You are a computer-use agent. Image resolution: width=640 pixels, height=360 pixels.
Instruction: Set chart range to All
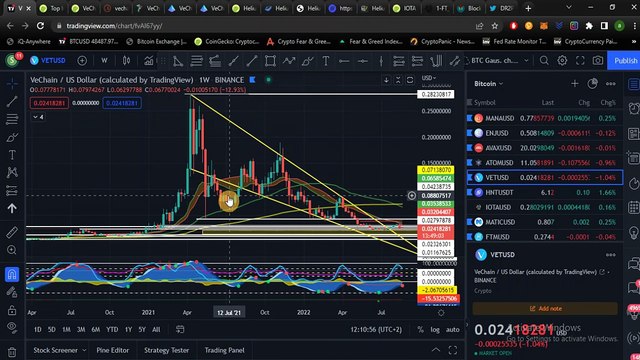point(156,329)
